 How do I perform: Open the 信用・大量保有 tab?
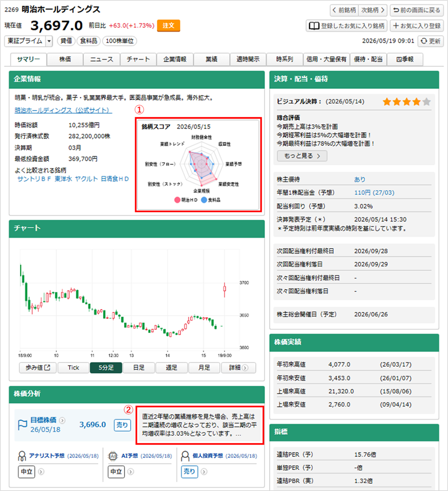coord(326,59)
